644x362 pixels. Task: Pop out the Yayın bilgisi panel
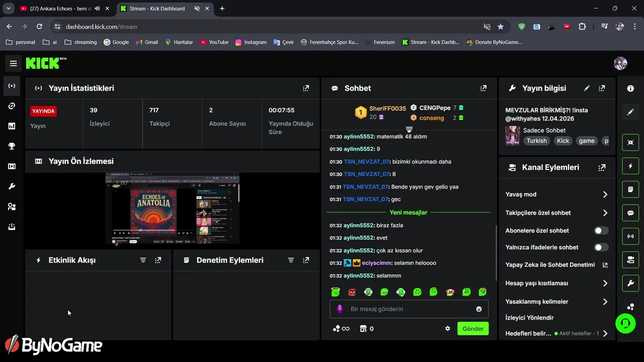[602, 88]
